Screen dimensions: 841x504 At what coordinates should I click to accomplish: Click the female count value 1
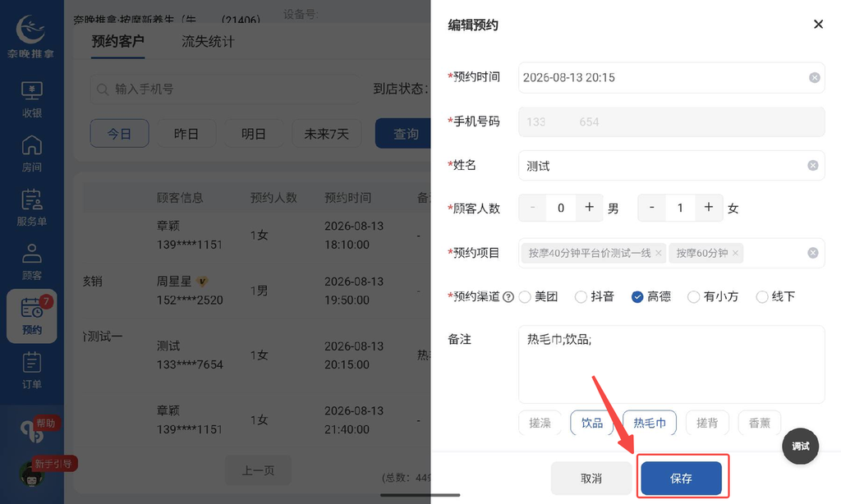(x=680, y=208)
